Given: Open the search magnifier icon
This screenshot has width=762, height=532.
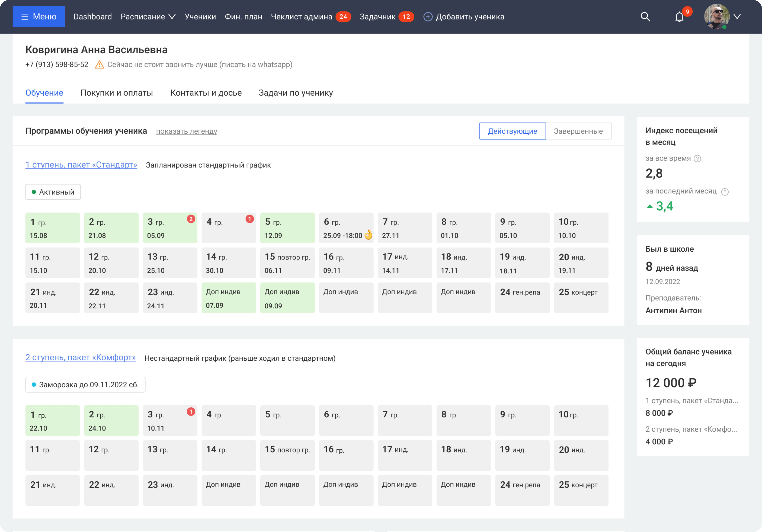Looking at the screenshot, I should [645, 17].
